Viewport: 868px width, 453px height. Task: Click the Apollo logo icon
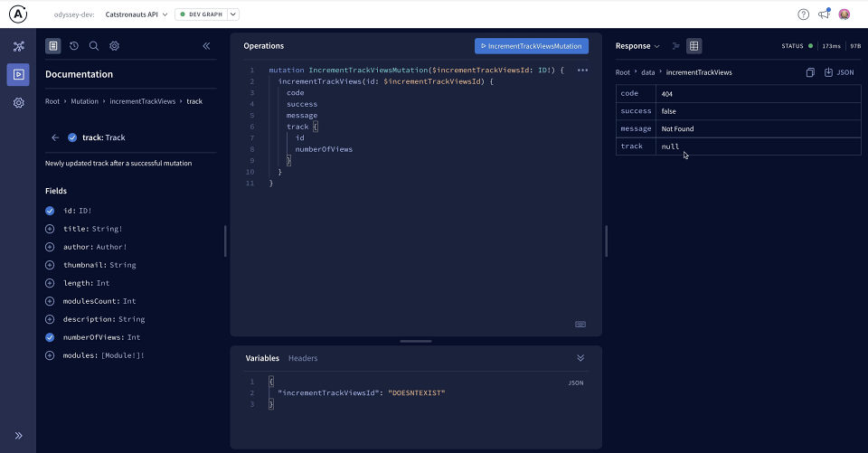(18, 14)
